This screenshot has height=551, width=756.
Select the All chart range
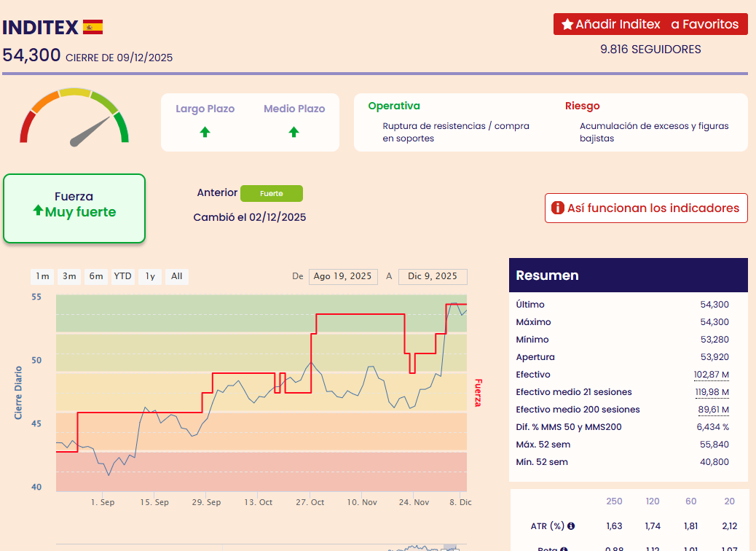coord(176,276)
